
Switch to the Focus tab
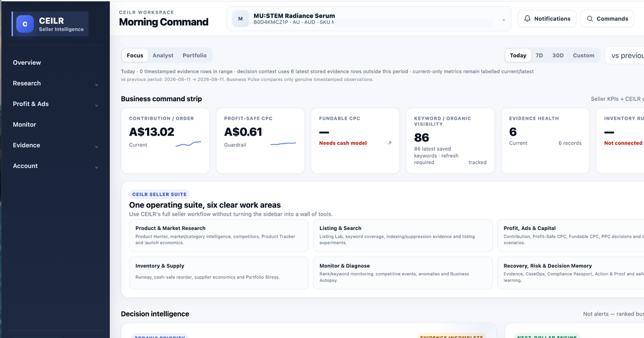coord(135,55)
